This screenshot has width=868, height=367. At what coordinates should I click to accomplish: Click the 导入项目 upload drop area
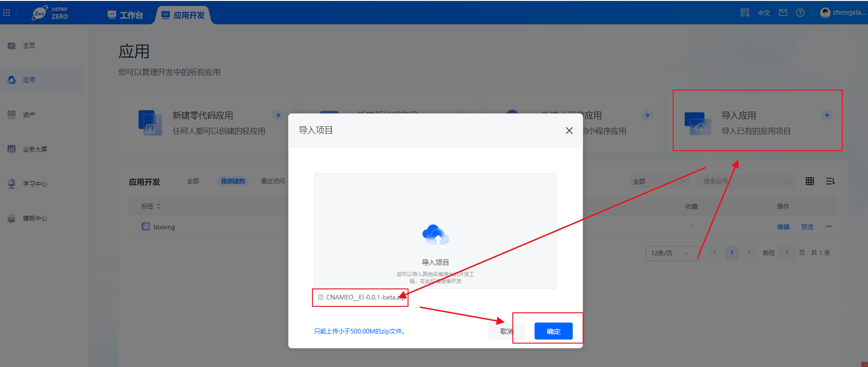coord(435,231)
